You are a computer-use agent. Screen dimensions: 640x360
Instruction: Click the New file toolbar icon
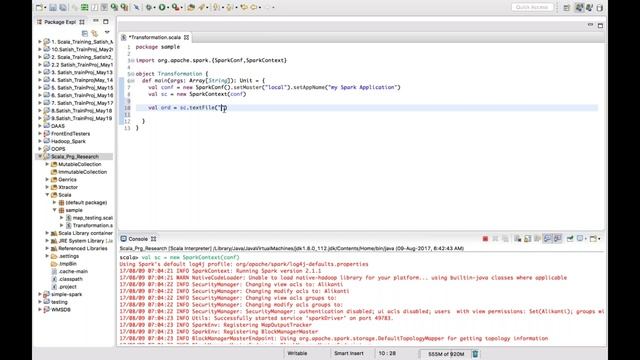click(x=39, y=7)
